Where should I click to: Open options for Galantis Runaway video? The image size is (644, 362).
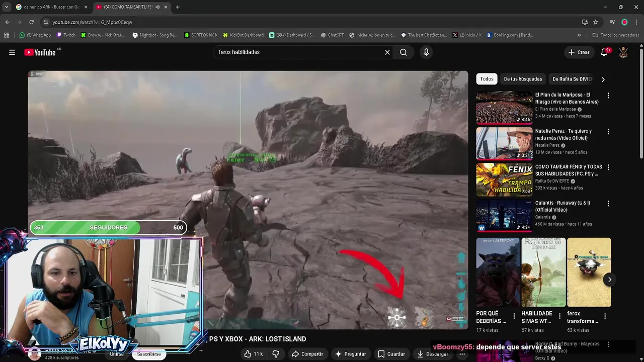click(x=608, y=204)
